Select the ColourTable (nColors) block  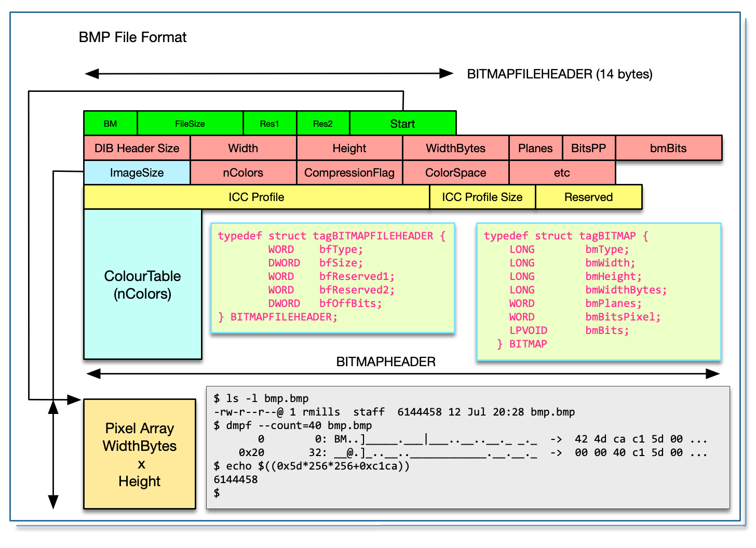(143, 285)
